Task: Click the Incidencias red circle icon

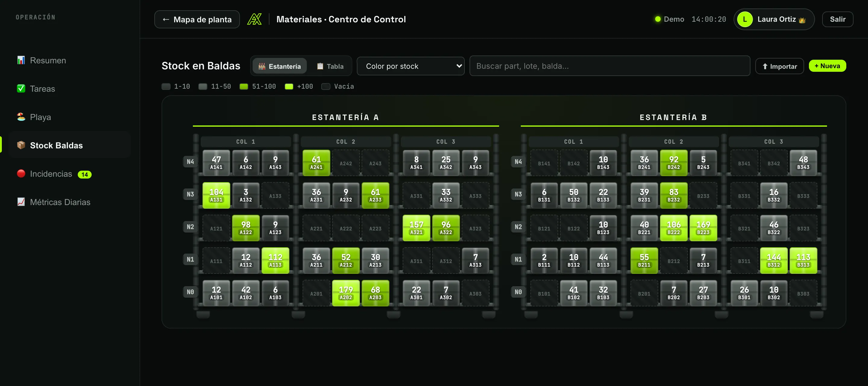Action: pos(21,174)
